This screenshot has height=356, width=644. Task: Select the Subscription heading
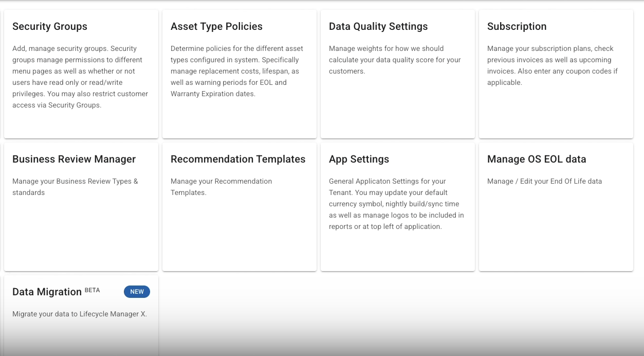coord(517,26)
